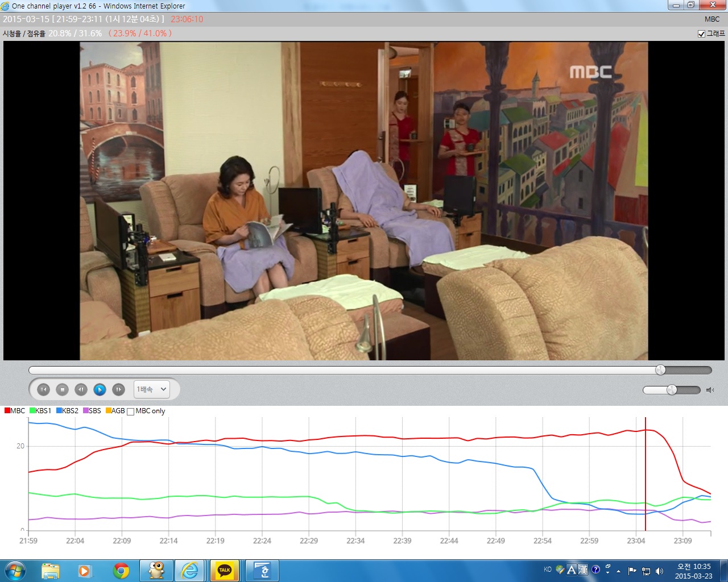728x582 pixels.
Task: Click the step forward button
Action: (x=118, y=389)
